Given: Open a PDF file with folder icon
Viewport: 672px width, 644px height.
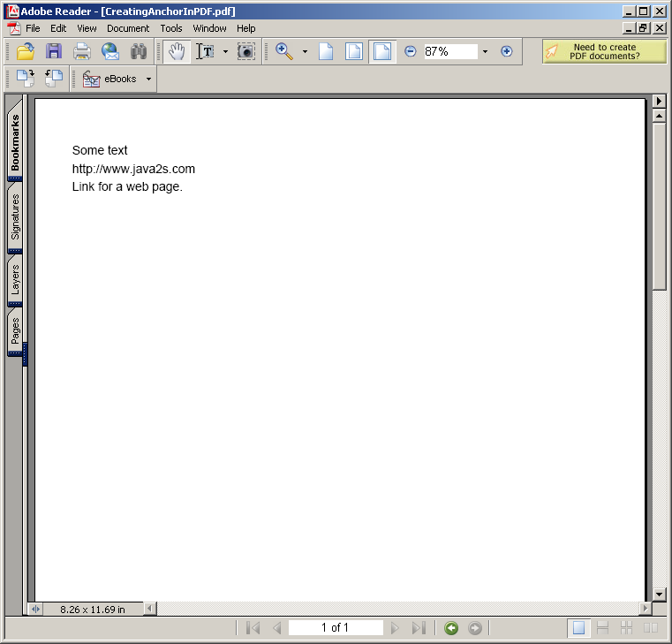Looking at the screenshot, I should coord(26,51).
